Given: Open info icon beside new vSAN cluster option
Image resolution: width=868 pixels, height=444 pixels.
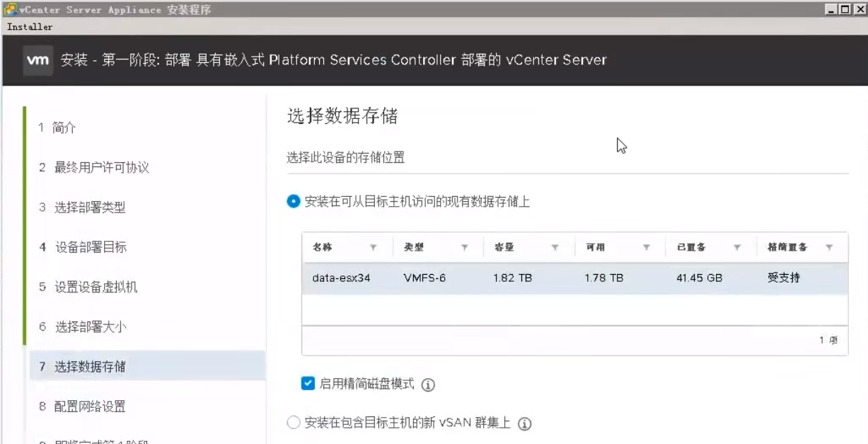Looking at the screenshot, I should click(524, 424).
